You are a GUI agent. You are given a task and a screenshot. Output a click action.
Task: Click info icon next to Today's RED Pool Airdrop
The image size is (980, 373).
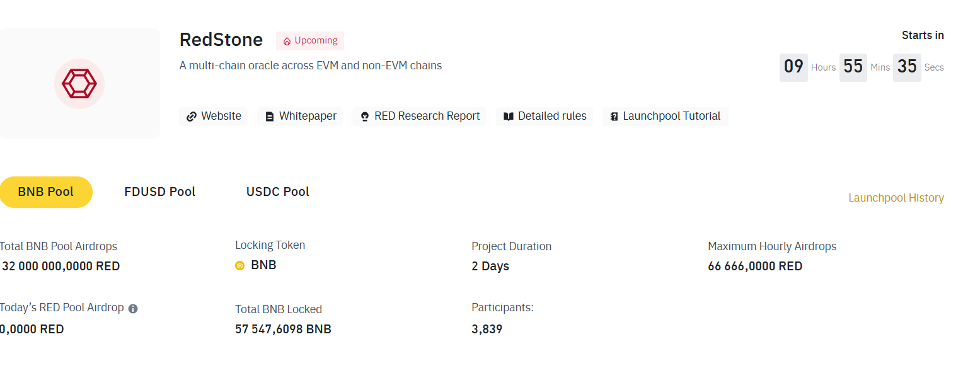[133, 309]
